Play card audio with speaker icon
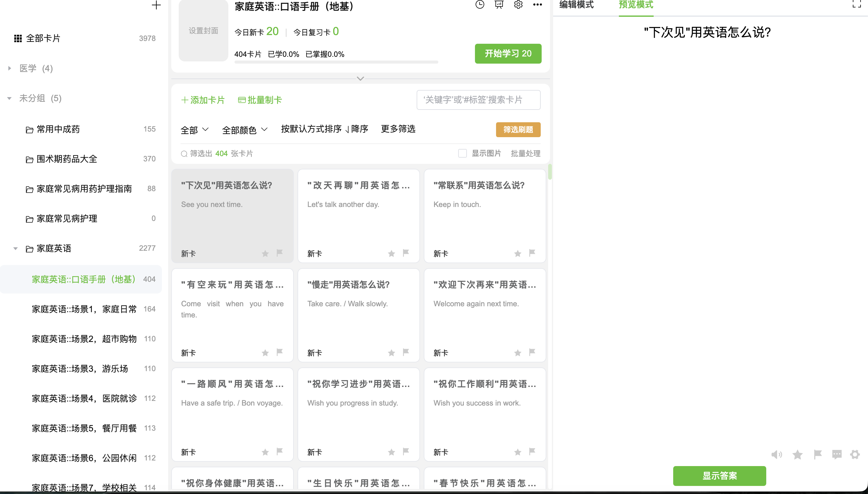This screenshot has width=868, height=494. coord(777,455)
